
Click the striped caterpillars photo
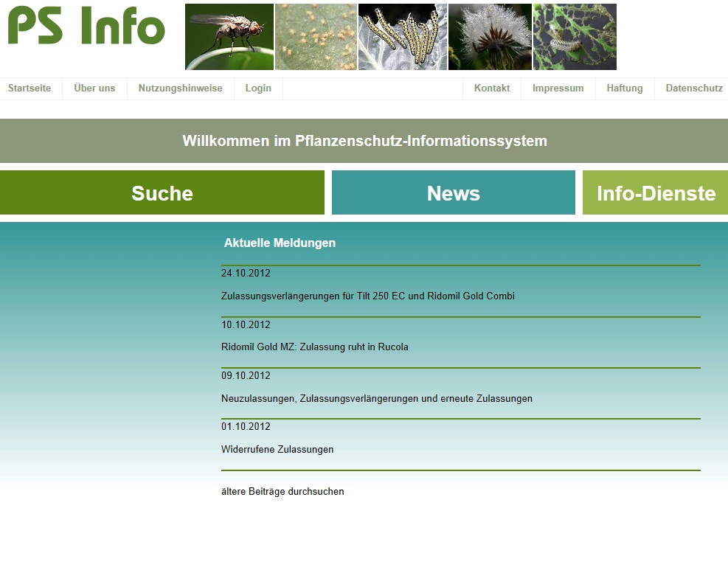(x=402, y=37)
